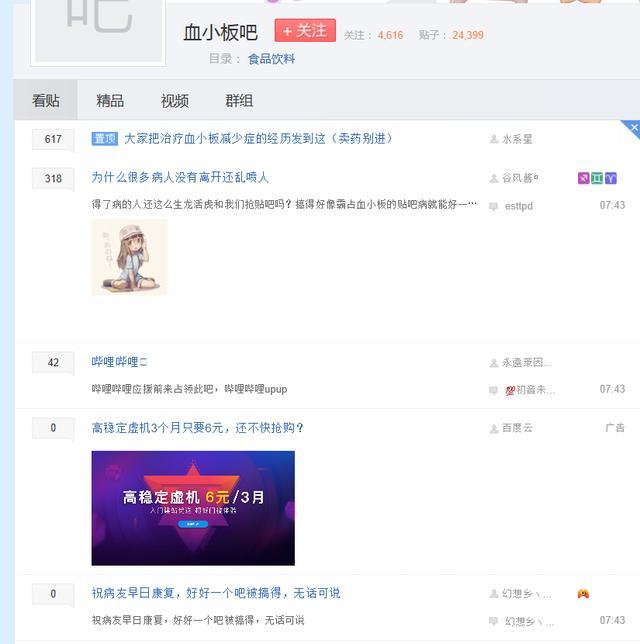This screenshot has height=644, width=640.
Task: Click the red 关注 follow button
Action: tap(305, 30)
